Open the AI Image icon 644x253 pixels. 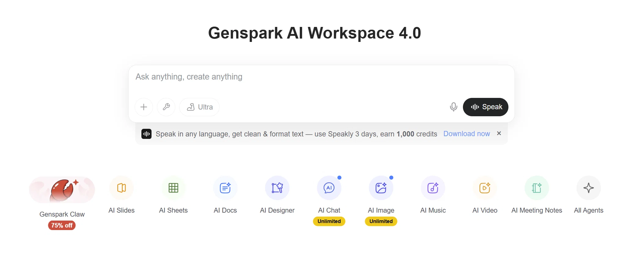click(x=381, y=188)
